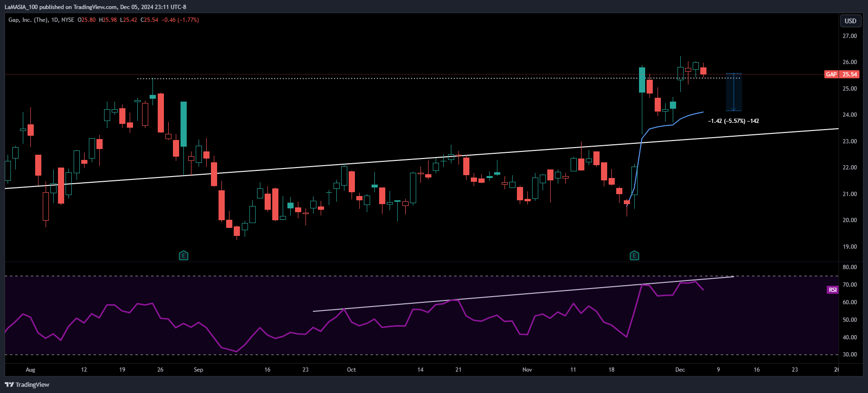This screenshot has height=393, width=868.
Task: Click the open value O25.80
Action: click(86, 20)
